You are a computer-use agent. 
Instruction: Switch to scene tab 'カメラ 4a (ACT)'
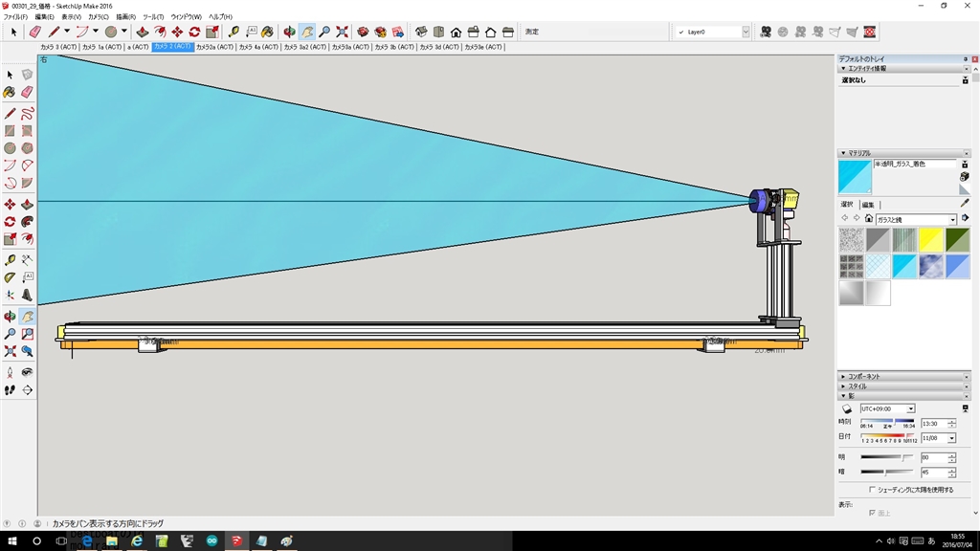[x=258, y=47]
